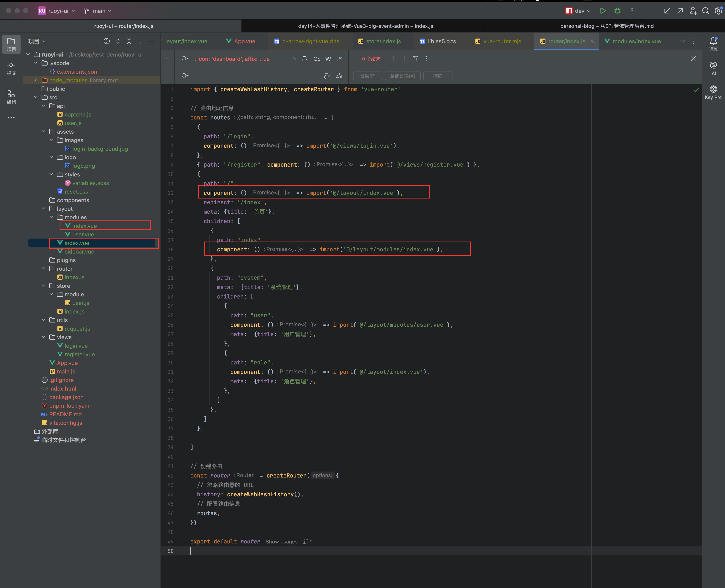Viewport: 725px width, 588px height.
Task: Select vite.config.js in project tree
Action: pos(65,423)
